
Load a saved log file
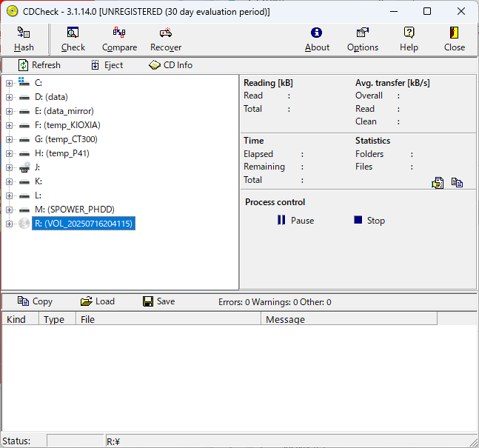(97, 301)
